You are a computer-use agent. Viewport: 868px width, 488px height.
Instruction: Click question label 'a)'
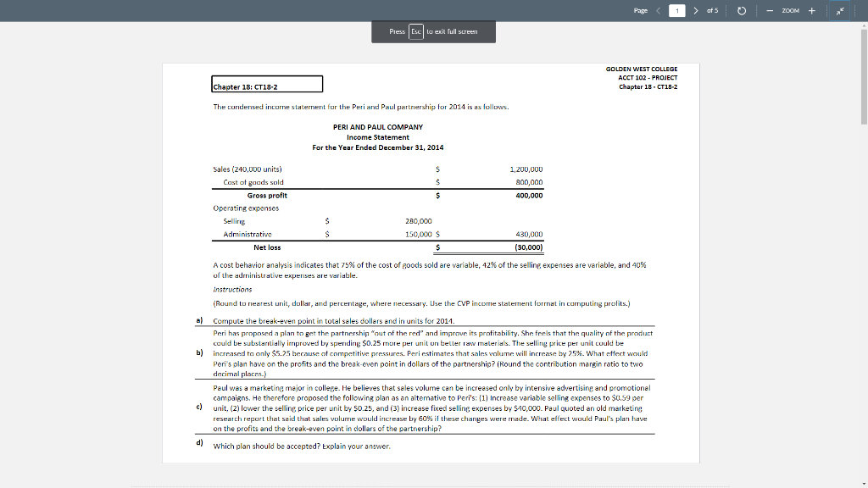(x=199, y=319)
